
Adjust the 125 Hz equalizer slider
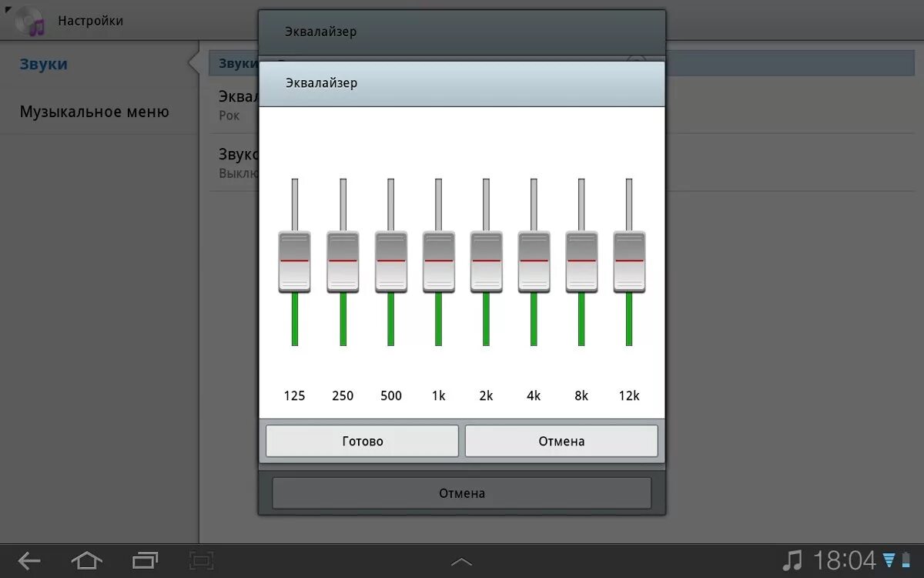click(x=294, y=262)
